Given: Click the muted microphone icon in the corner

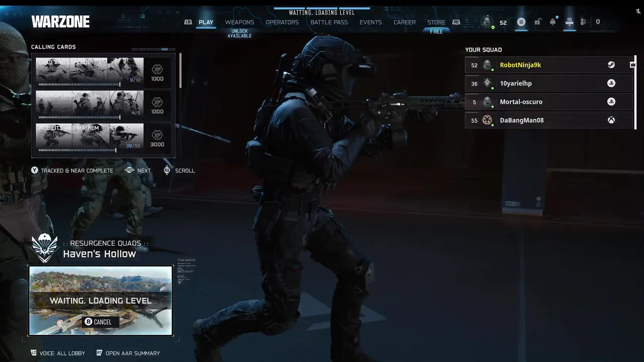Looking at the screenshot, I should (x=638, y=11).
